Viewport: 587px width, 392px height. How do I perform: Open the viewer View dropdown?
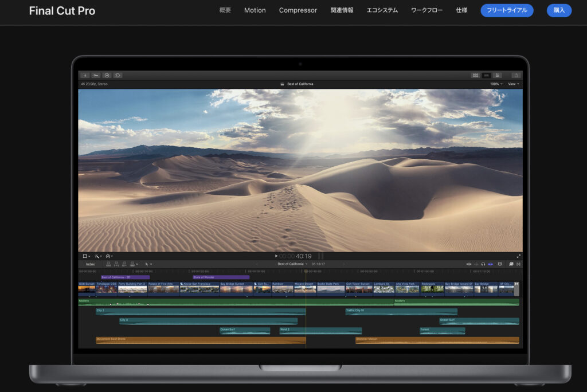513,84
